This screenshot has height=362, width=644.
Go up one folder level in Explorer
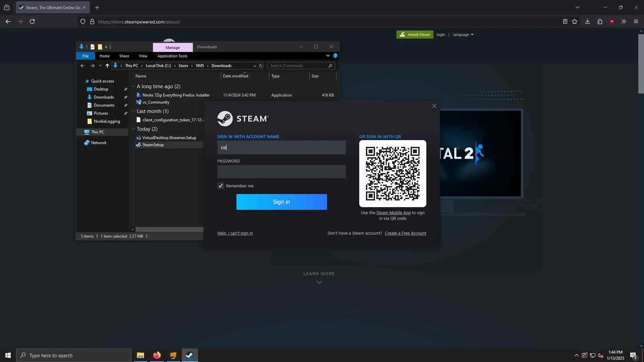[107, 66]
